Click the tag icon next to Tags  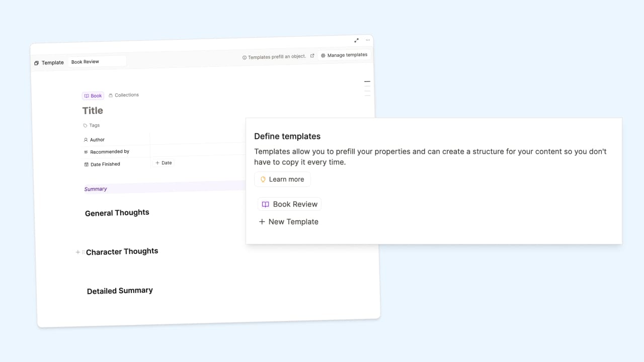(x=85, y=125)
